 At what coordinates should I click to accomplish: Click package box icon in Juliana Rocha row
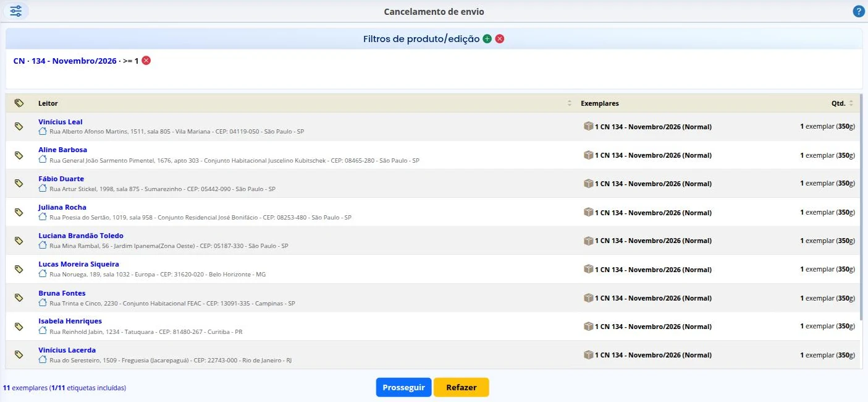tap(588, 212)
